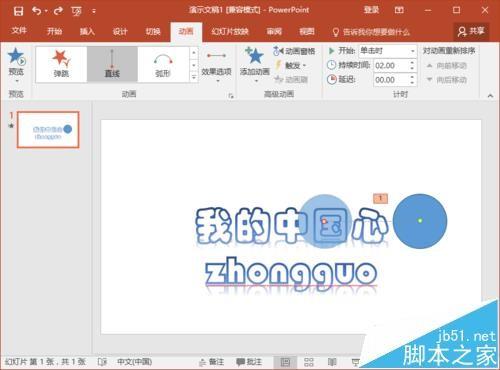500x370 pixels.
Task: Switch to the 设计 ribbon tab
Action: [120, 31]
